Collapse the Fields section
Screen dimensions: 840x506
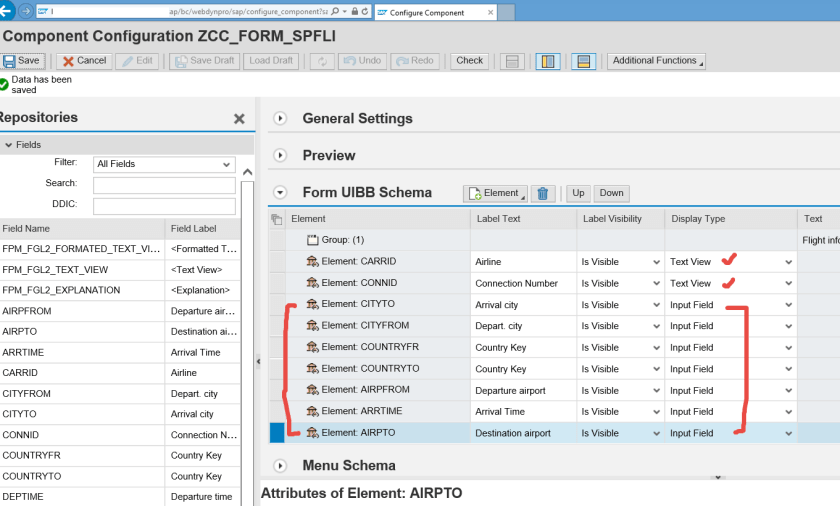[9, 145]
